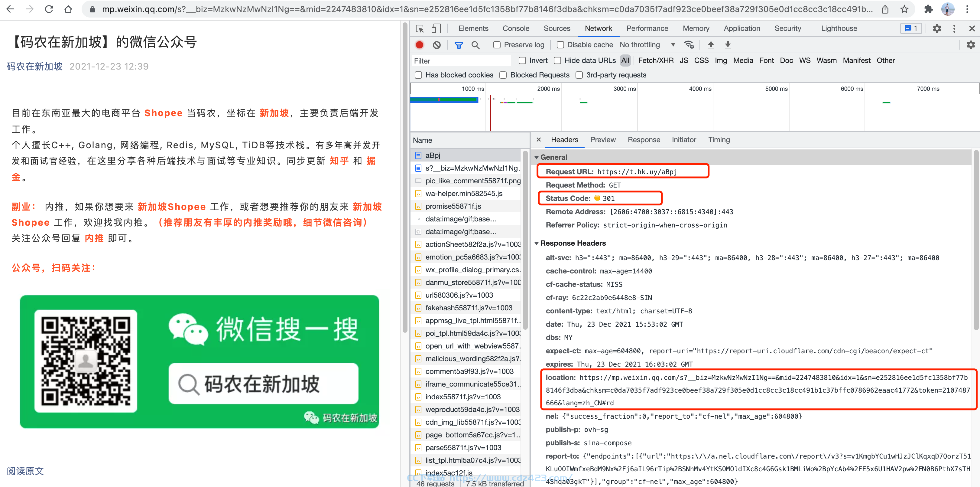Filter requests by Doc type
Screen dimensions: 980x487
coord(786,60)
